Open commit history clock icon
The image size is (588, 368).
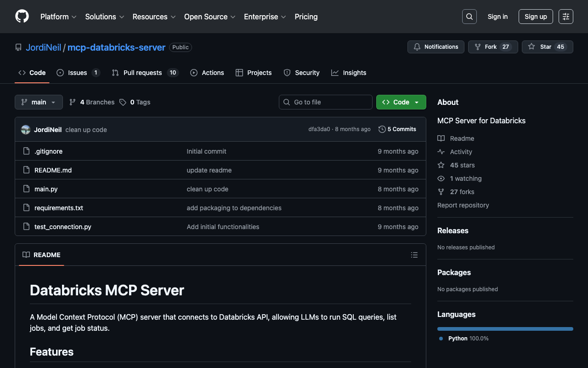click(382, 129)
